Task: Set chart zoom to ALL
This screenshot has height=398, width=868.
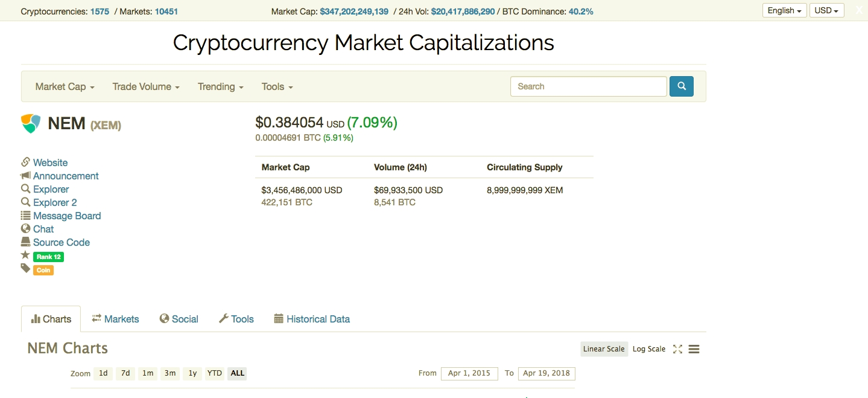Action: click(x=238, y=373)
